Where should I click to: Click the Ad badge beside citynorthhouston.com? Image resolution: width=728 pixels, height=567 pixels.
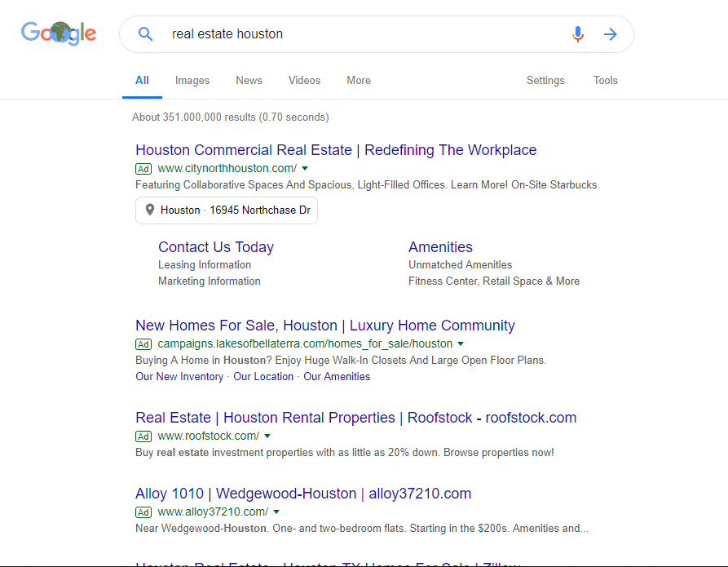(x=143, y=169)
